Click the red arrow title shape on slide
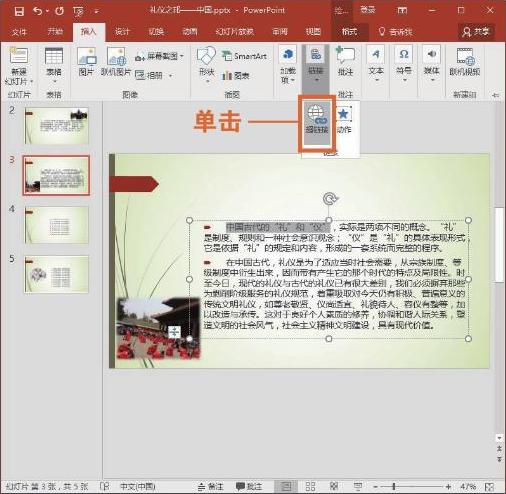 [134, 184]
